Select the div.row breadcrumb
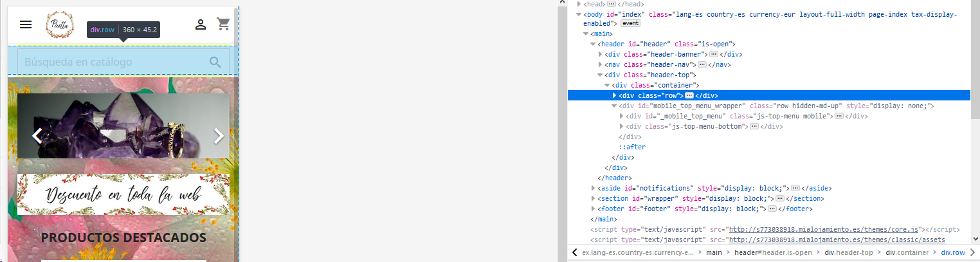 953,253
